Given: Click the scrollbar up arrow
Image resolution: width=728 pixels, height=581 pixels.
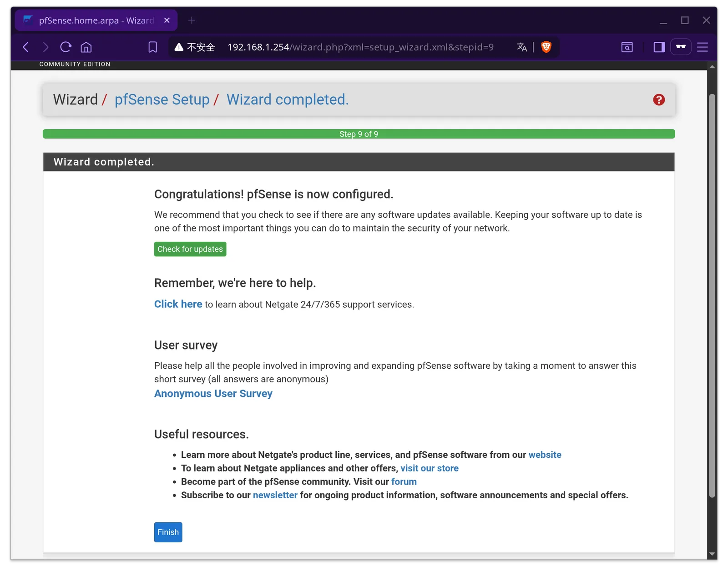Looking at the screenshot, I should click(x=712, y=66).
